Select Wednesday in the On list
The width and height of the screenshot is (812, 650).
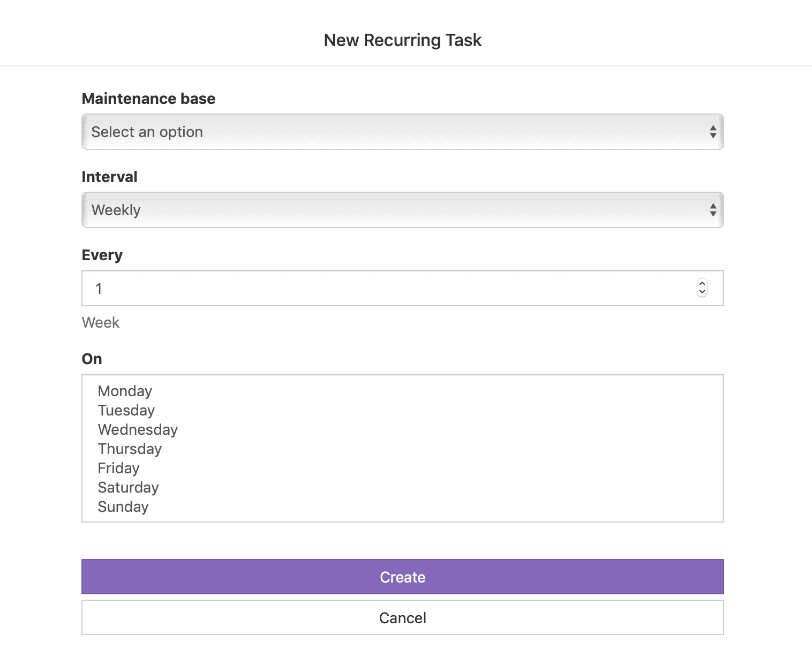pyautogui.click(x=138, y=429)
